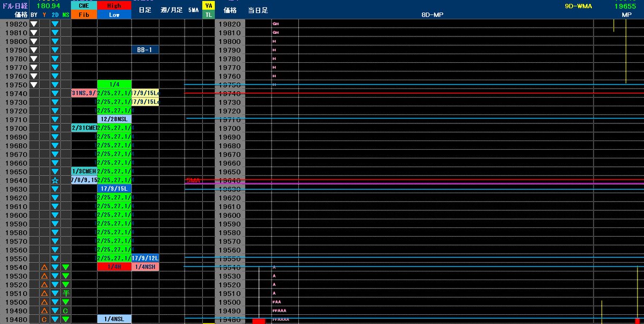Click the blue Low header
644x324 pixels.
114,14
